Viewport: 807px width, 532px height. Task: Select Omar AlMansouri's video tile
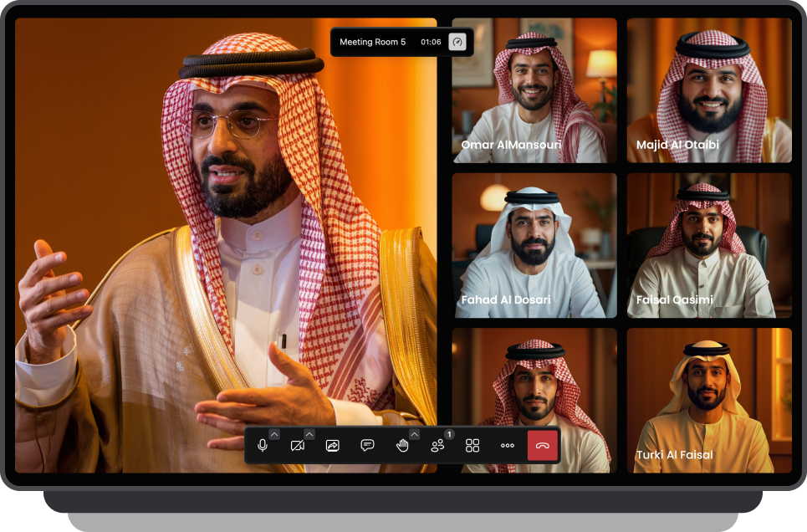click(x=534, y=90)
